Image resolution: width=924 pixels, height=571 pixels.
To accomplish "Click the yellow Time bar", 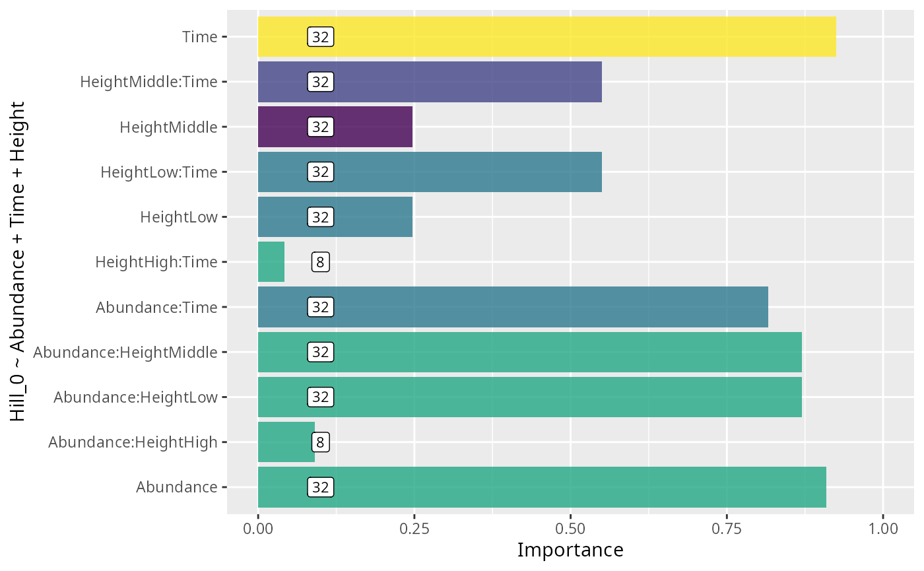I will (x=546, y=37).
